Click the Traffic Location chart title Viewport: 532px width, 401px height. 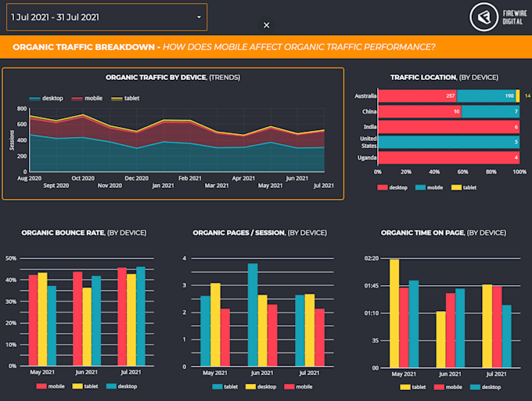pyautogui.click(x=444, y=78)
